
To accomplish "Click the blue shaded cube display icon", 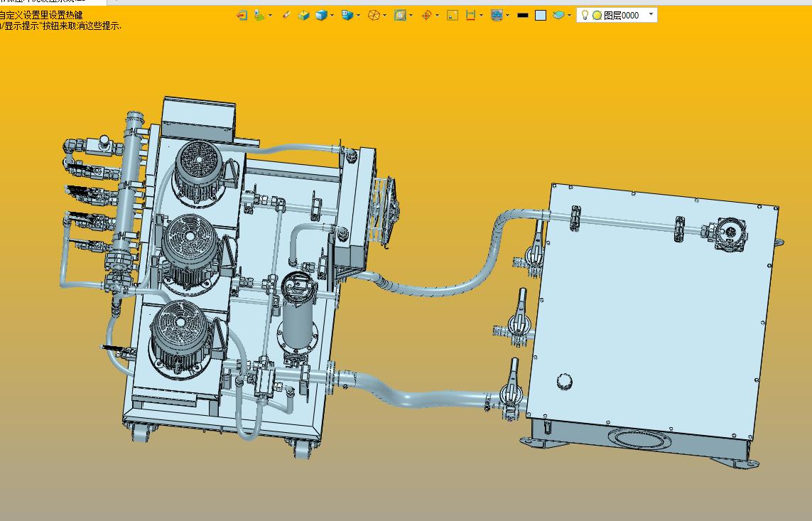I will (322, 16).
